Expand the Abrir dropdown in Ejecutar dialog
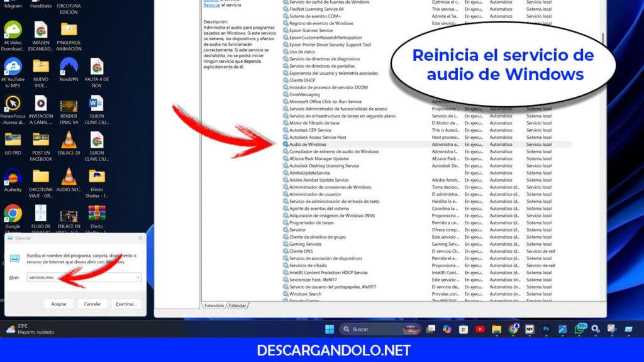This screenshot has height=362, width=644. coord(138,277)
